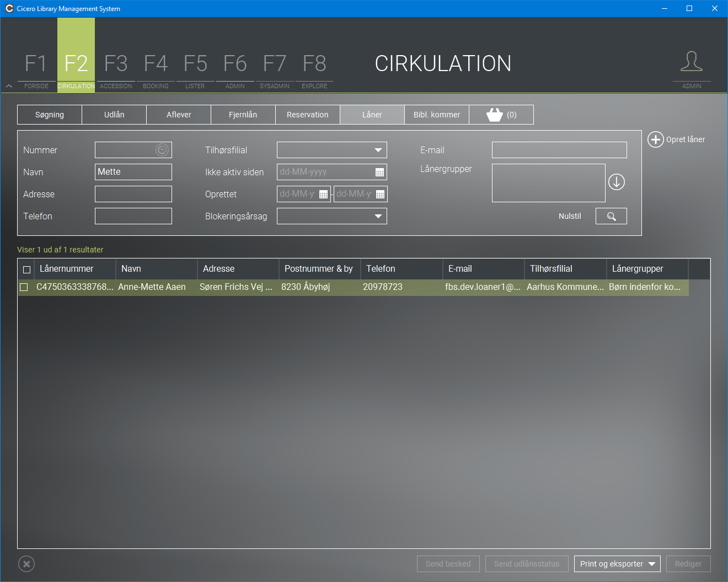Collapse the top navigation with chevron
The image size is (728, 582).
pyautogui.click(x=9, y=86)
